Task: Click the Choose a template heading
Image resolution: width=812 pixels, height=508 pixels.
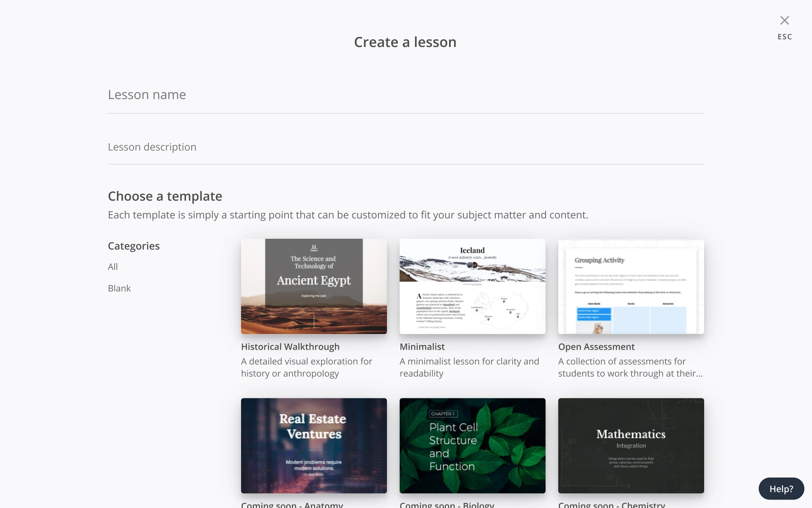Action: tap(165, 196)
